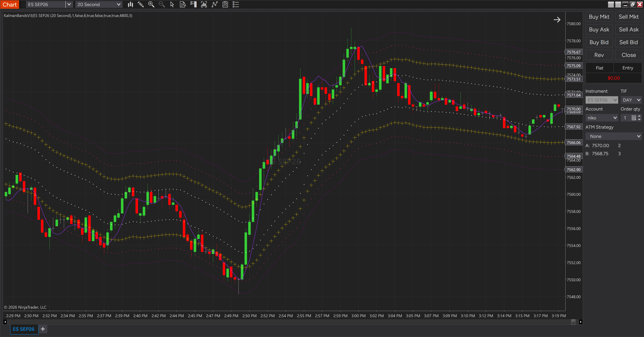Open the orange Chart menu

tap(10, 4)
